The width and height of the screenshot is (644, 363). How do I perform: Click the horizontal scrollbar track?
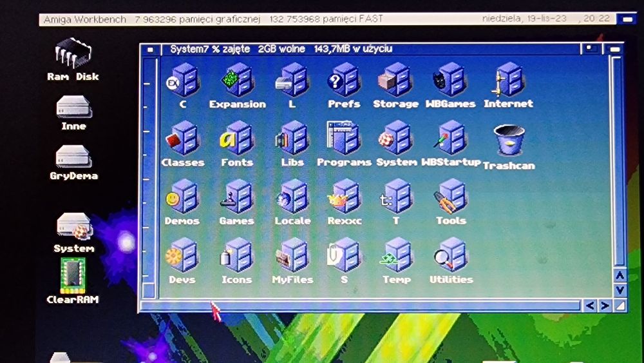pos(360,306)
